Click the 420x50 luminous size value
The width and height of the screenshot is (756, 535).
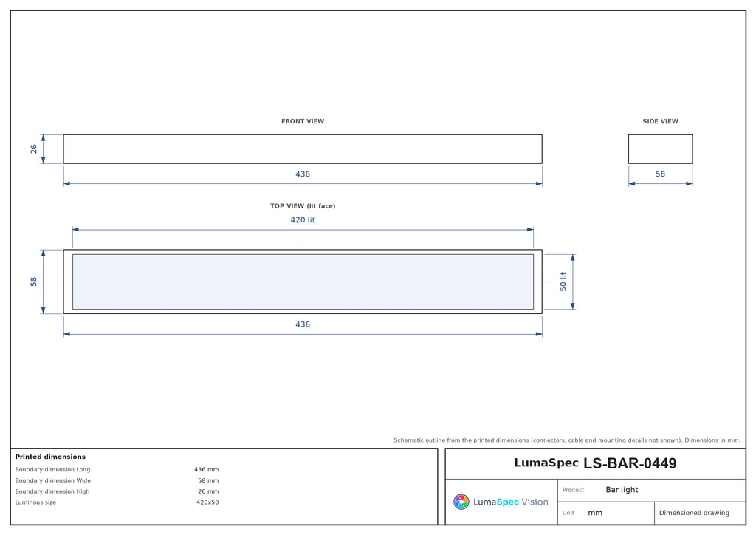point(207,502)
